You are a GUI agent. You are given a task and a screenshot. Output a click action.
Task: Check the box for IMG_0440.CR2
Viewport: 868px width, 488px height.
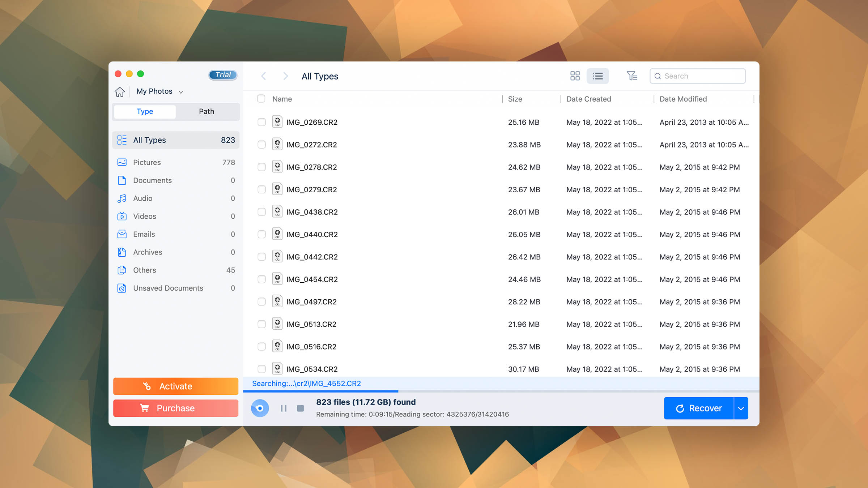261,234
